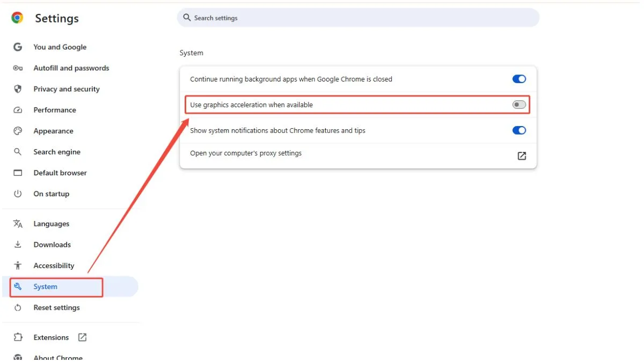644x362 pixels.
Task: Click the power icon for On startup
Action: (x=18, y=194)
